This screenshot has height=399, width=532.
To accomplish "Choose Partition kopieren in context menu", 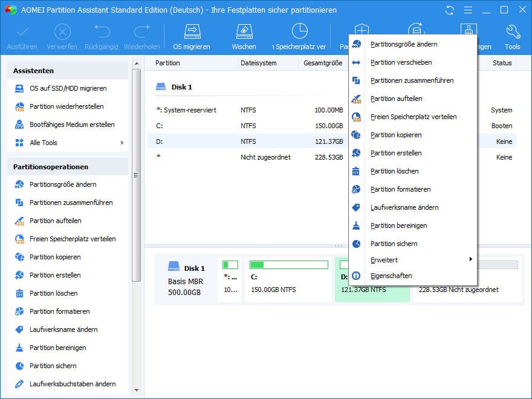I will coord(413,135).
